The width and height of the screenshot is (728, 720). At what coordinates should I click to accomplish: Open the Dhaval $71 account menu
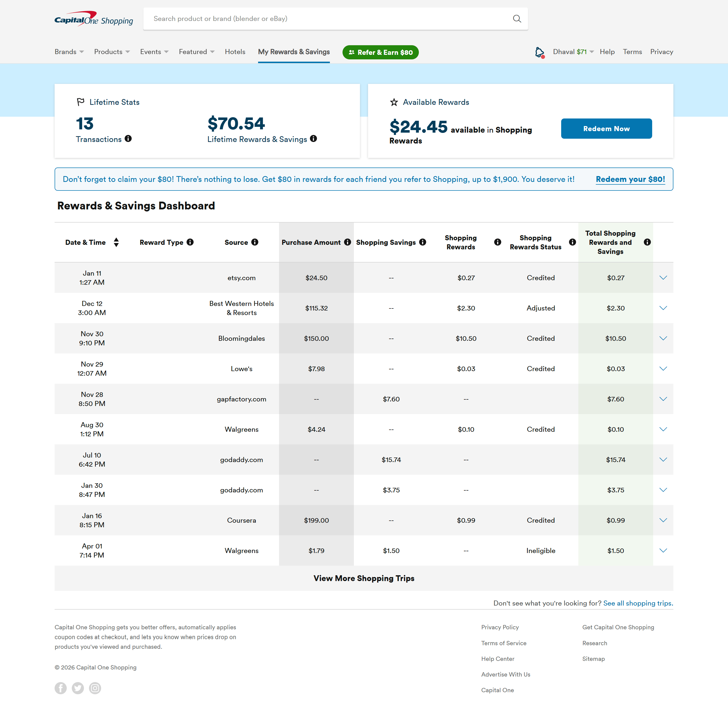[x=573, y=52]
